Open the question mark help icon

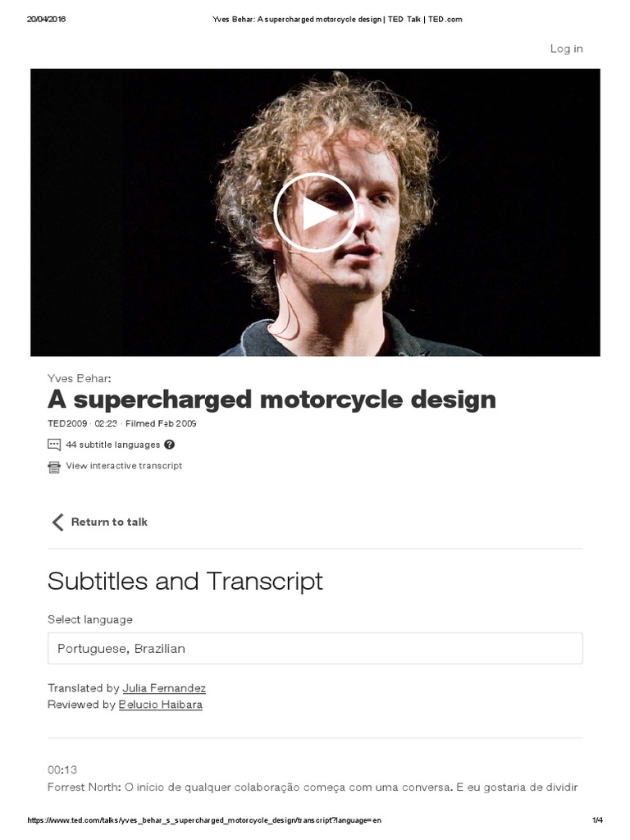(169, 445)
